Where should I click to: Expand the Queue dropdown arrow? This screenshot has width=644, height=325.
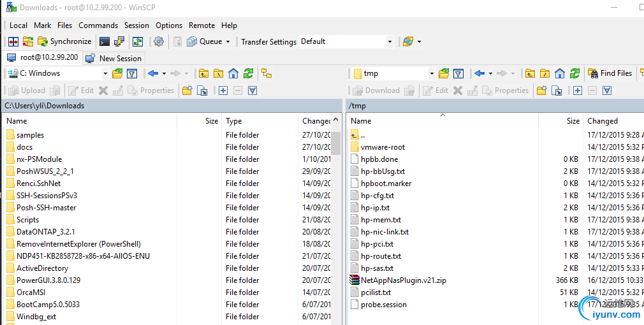pos(228,42)
